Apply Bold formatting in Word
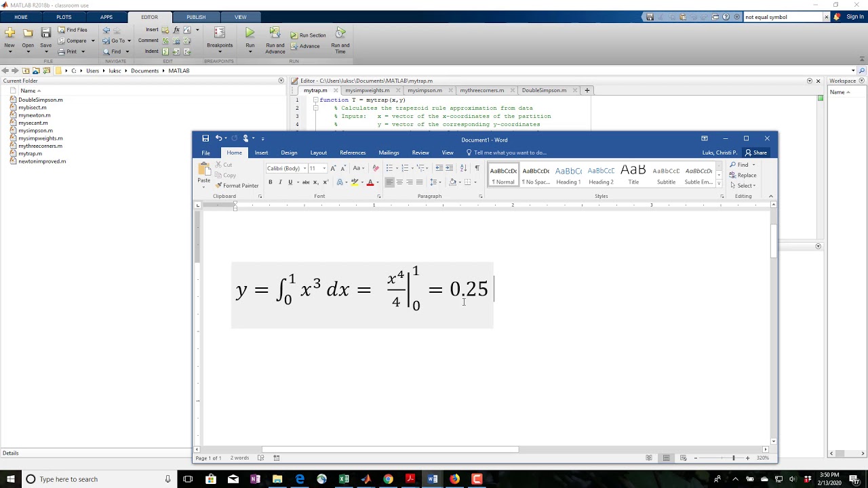868x488 pixels. tap(271, 182)
